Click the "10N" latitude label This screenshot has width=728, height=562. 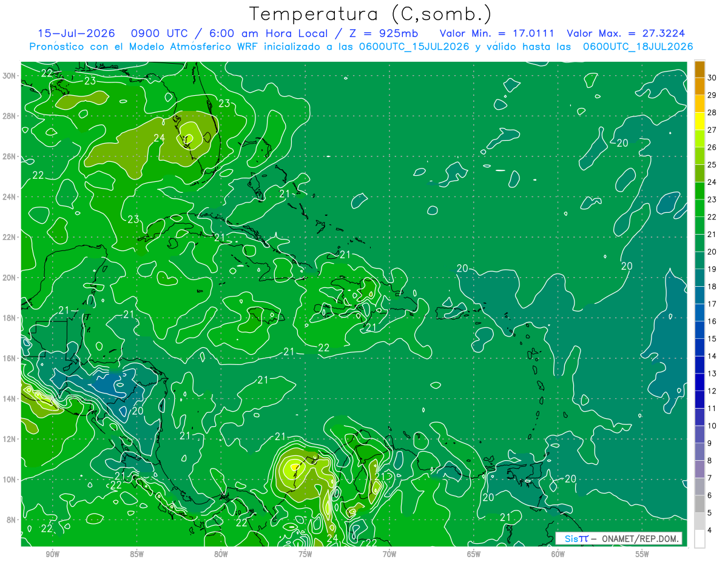point(10,480)
